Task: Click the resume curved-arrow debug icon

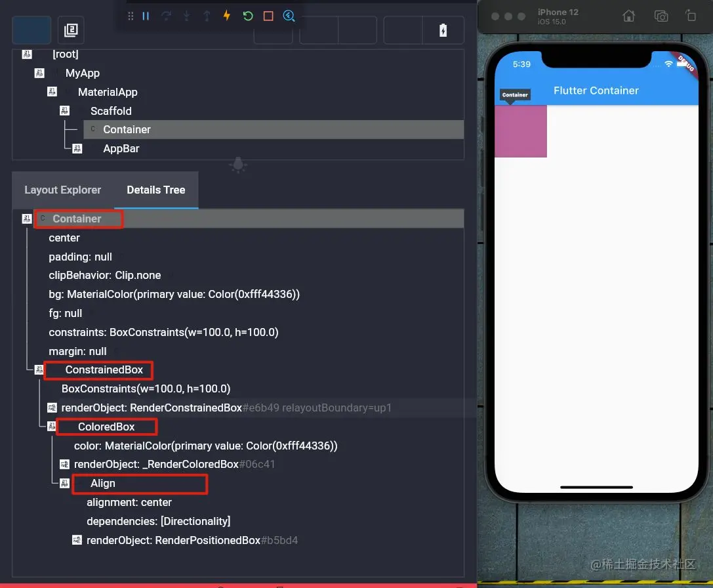Action: 165,16
